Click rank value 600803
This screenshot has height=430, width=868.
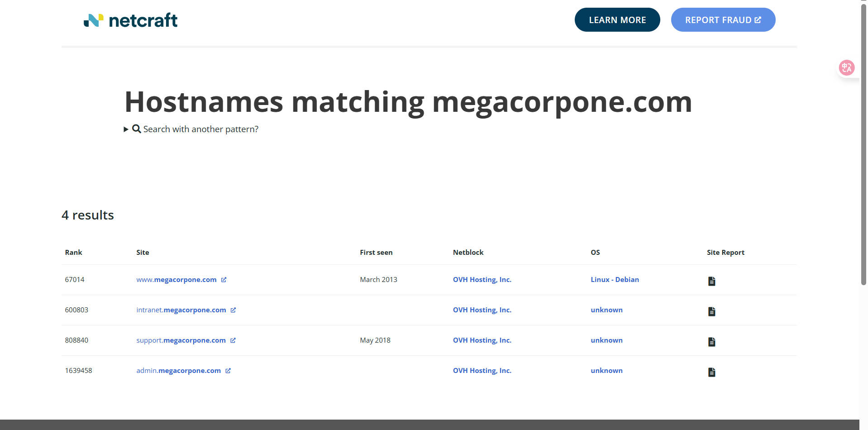click(76, 310)
